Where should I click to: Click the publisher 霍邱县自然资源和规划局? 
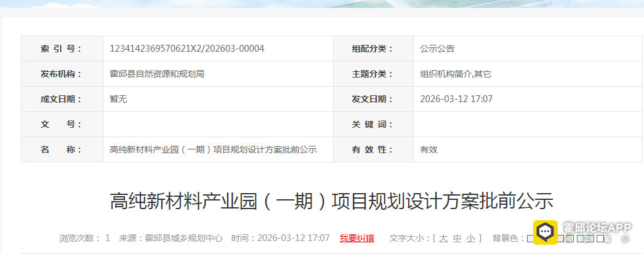[157, 74]
